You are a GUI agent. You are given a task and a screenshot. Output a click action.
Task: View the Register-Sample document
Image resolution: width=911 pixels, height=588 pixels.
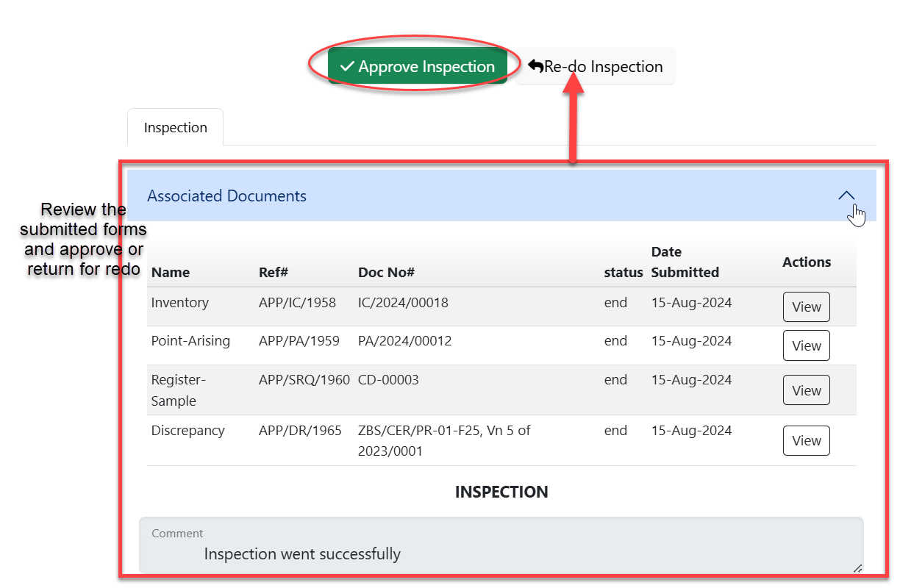(806, 390)
